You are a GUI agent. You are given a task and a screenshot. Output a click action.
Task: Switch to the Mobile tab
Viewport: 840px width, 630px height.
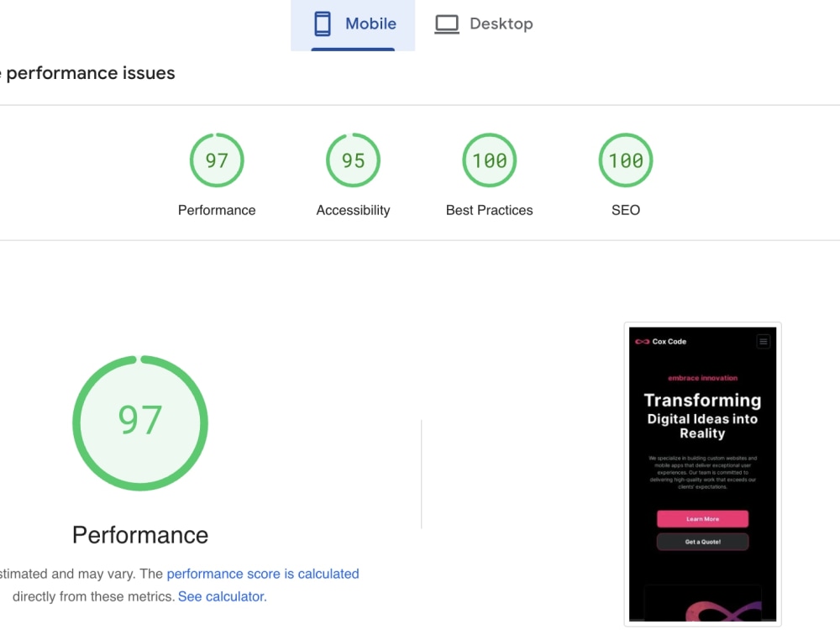[x=353, y=24]
